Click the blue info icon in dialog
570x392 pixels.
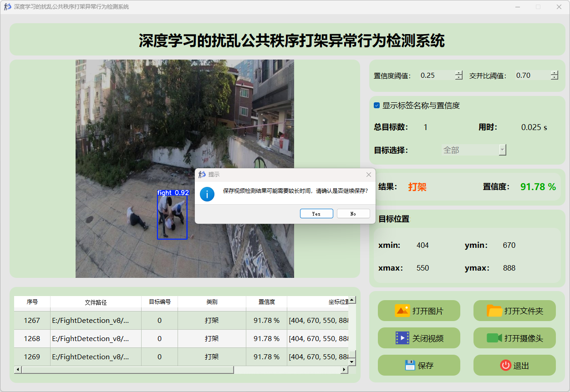click(207, 194)
